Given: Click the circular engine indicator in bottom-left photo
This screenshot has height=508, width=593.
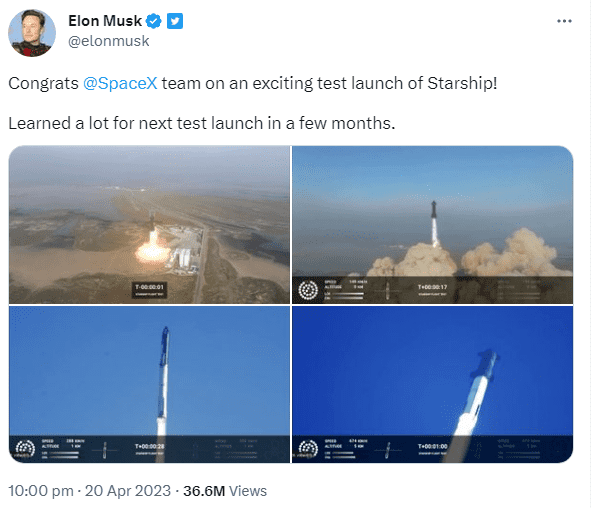Looking at the screenshot, I should click(25, 449).
